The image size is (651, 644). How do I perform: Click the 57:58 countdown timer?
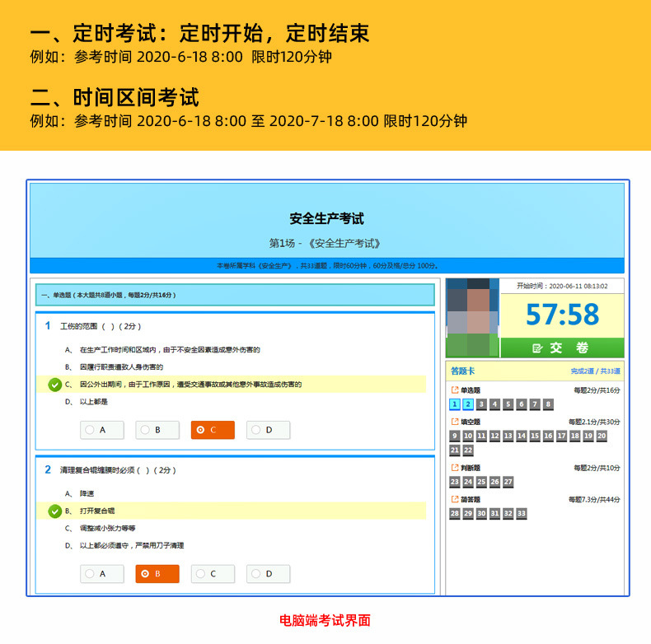(562, 315)
